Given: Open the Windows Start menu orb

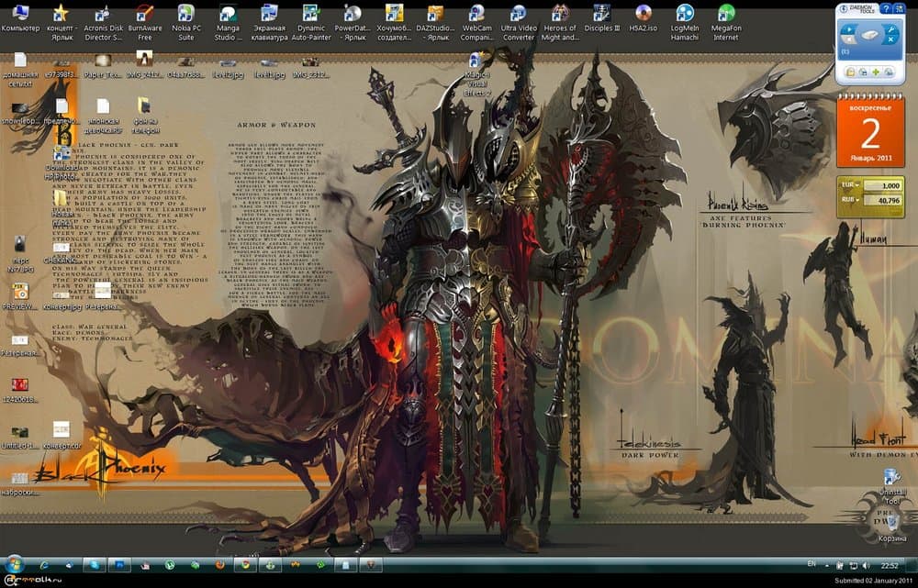Looking at the screenshot, I should (16, 563).
